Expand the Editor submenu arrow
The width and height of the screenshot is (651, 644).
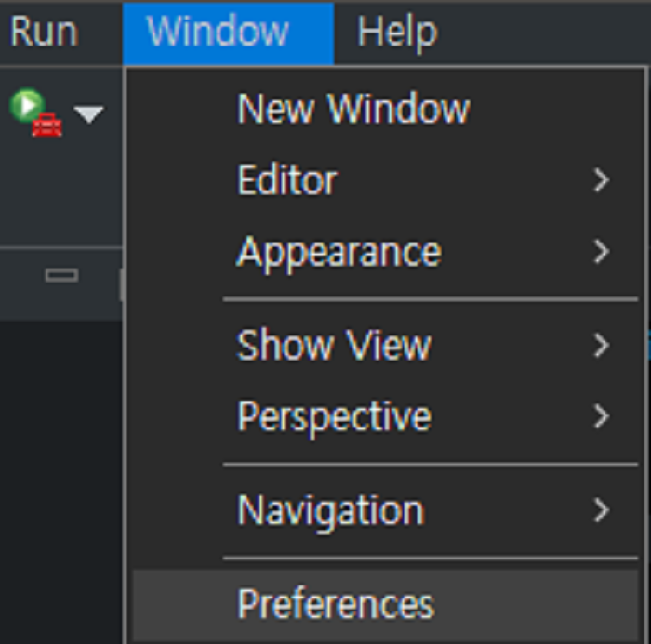tap(602, 180)
